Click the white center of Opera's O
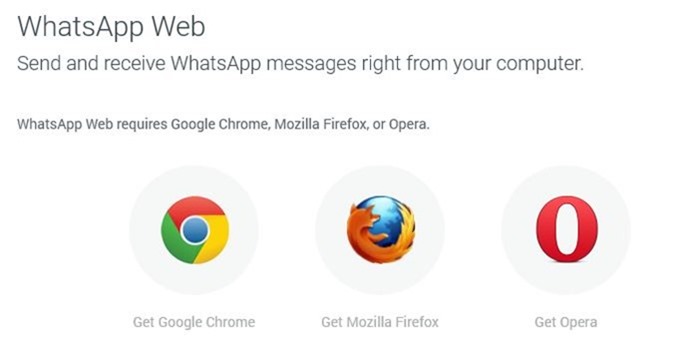The width and height of the screenshot is (698, 364). [567, 229]
